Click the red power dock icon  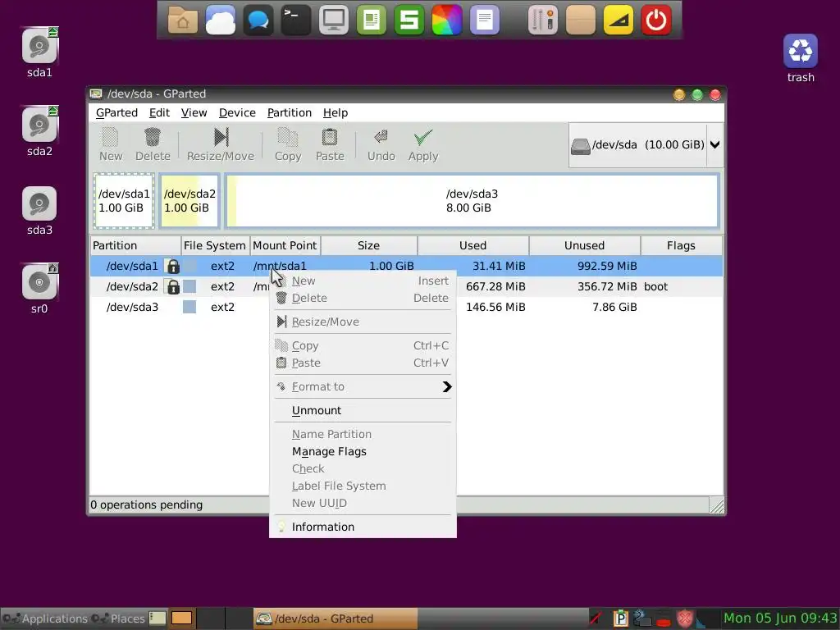pos(656,21)
